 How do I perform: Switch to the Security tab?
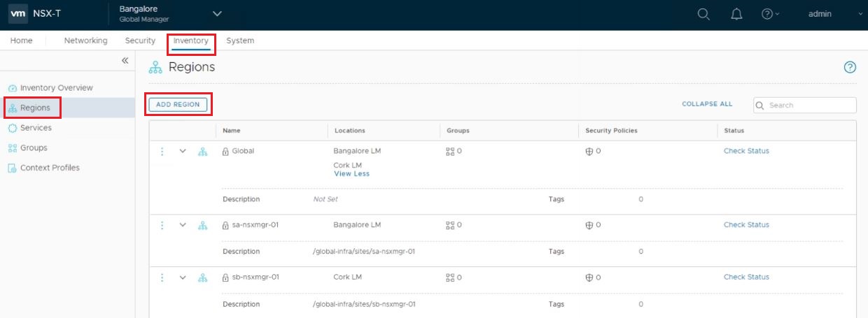pos(140,41)
